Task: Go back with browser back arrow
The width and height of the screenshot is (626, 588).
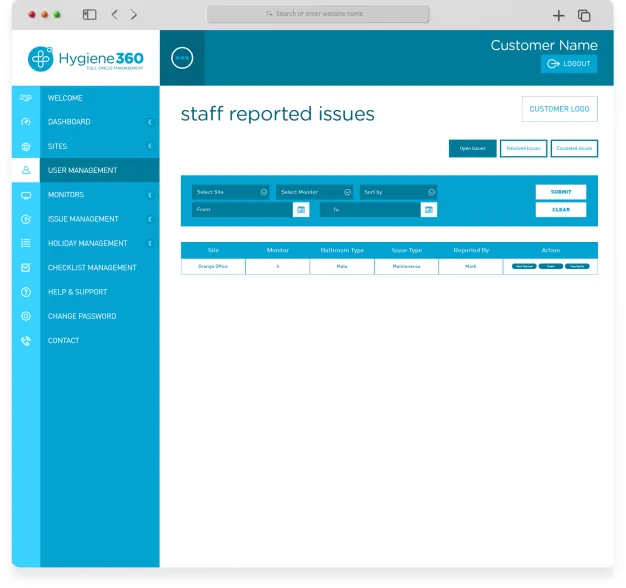Action: pos(115,15)
